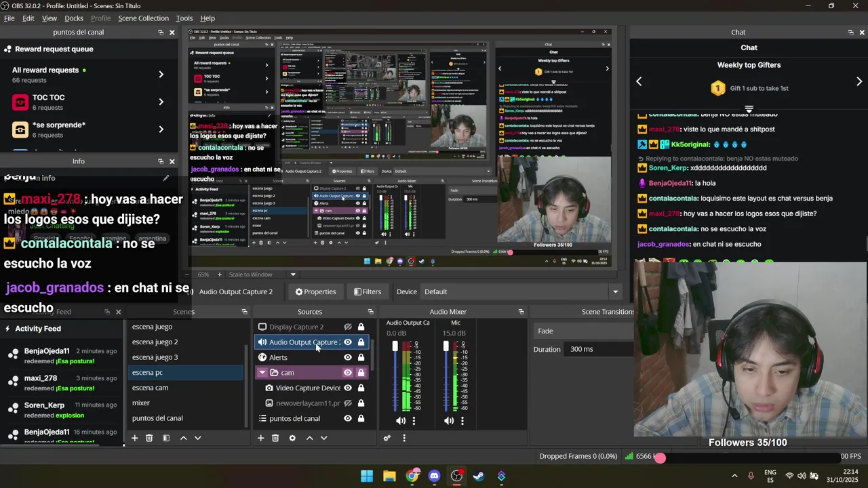Open Filters for Audio Output Capture 2

[x=368, y=292]
